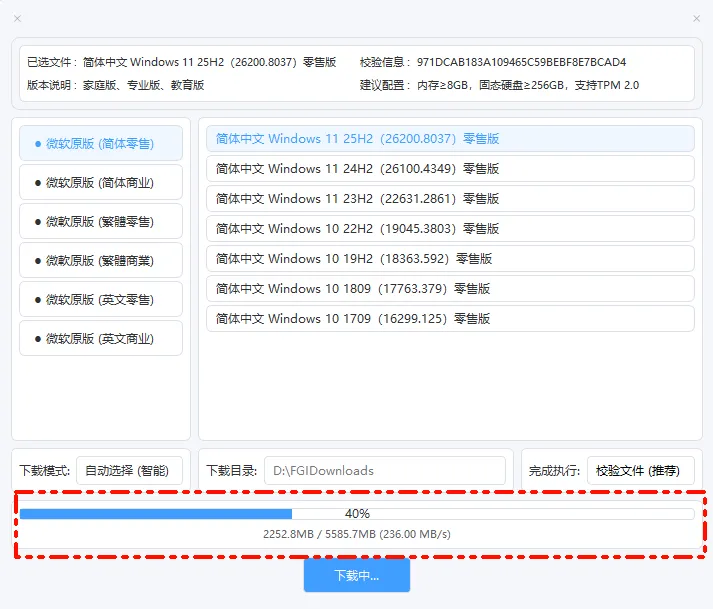Image resolution: width=713 pixels, height=609 pixels.
Task: Click the 下载目录 path field D:\FGIDownloads
Action: click(385, 471)
